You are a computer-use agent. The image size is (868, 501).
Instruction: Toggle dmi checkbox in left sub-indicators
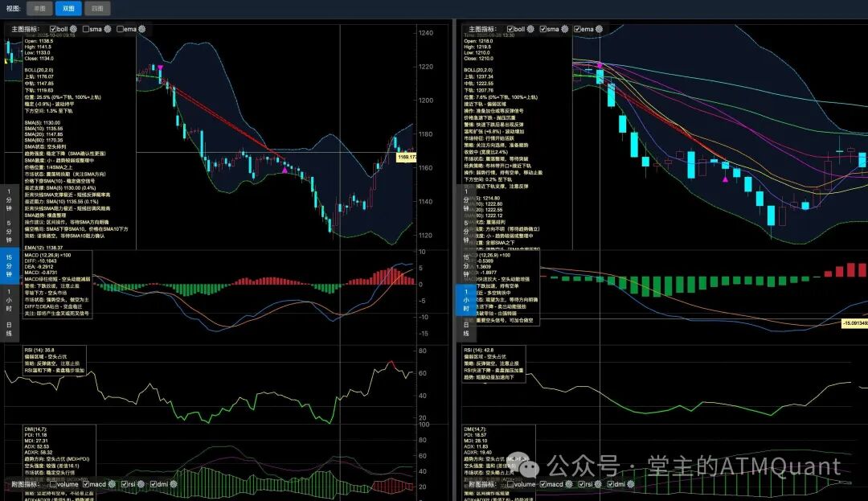pyautogui.click(x=154, y=484)
